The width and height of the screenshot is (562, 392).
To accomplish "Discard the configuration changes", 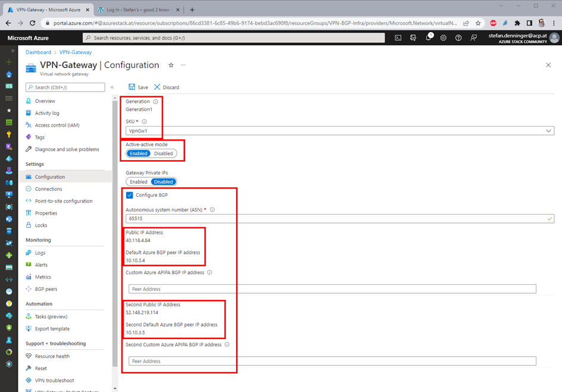I will pyautogui.click(x=167, y=87).
